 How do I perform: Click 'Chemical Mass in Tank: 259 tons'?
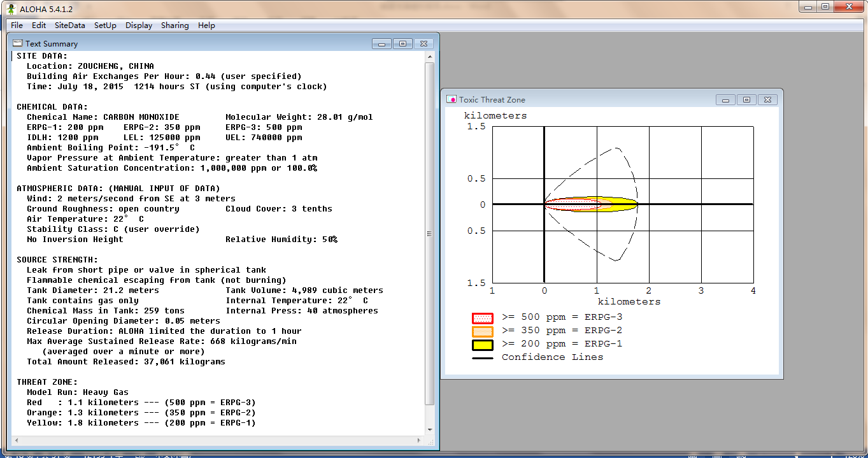(106, 311)
